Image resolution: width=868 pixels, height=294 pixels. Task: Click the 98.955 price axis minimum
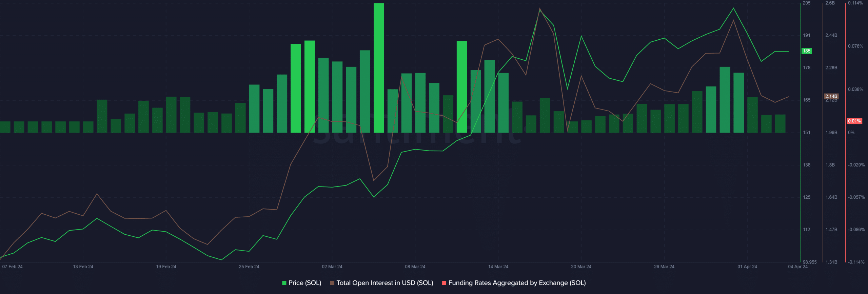click(810, 262)
